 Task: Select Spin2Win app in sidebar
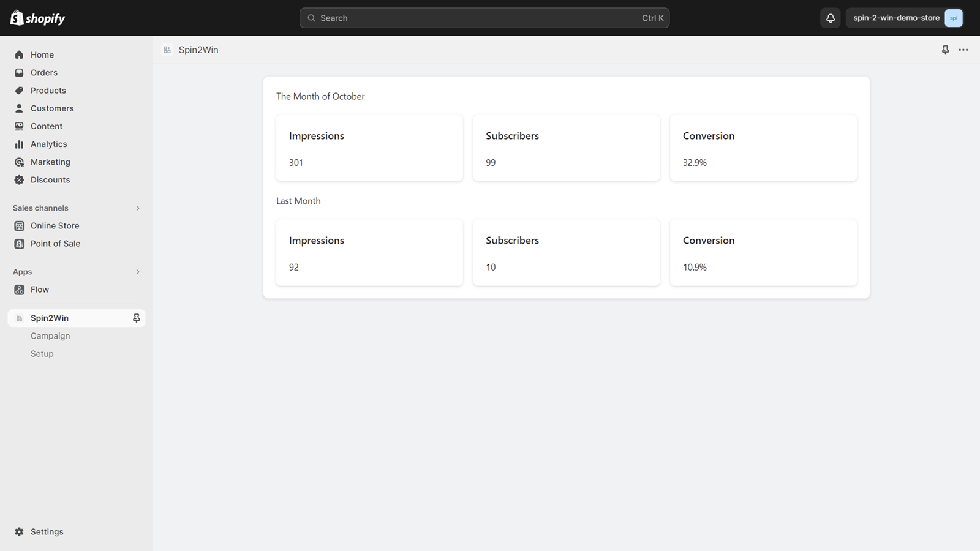[x=77, y=318]
